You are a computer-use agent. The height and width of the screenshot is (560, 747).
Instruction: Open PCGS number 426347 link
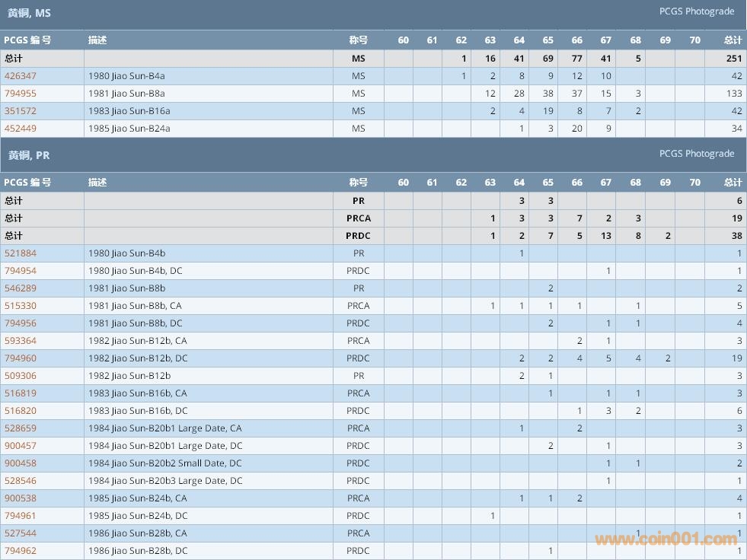21,76
